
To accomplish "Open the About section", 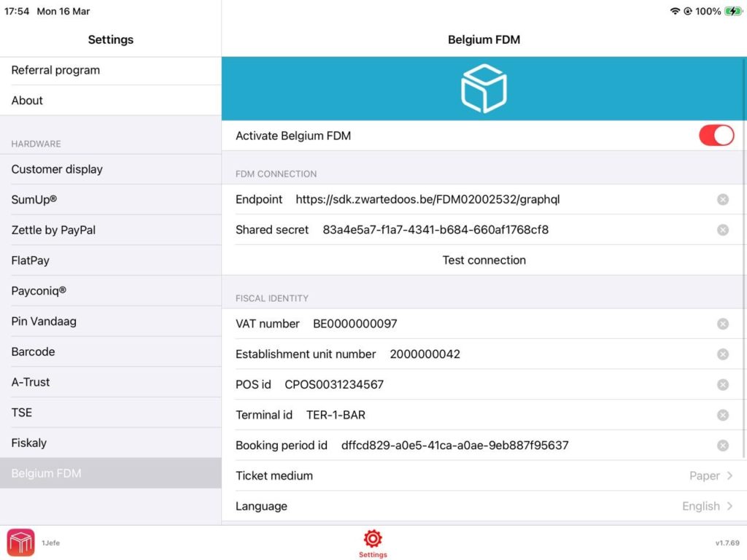I will click(x=27, y=101).
